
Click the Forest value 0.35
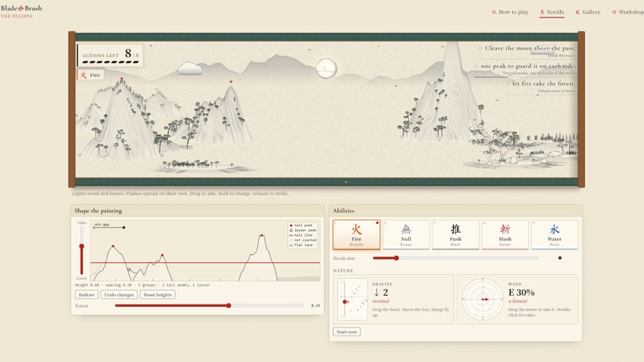click(316, 306)
